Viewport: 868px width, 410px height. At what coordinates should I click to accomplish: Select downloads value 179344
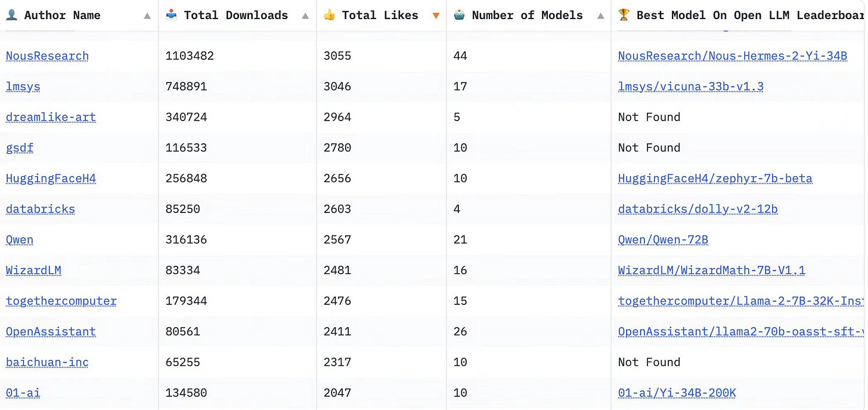click(186, 301)
